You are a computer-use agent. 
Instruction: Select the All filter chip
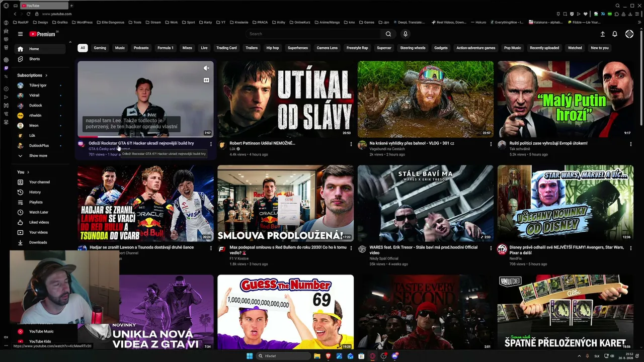click(x=83, y=48)
